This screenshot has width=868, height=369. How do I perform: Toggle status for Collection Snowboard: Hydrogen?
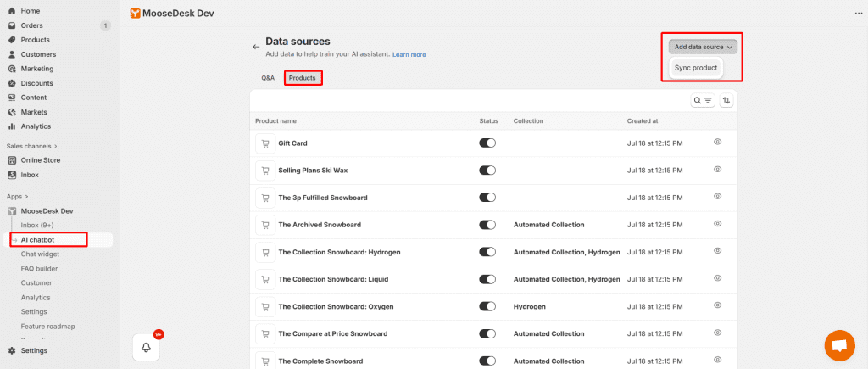487,252
